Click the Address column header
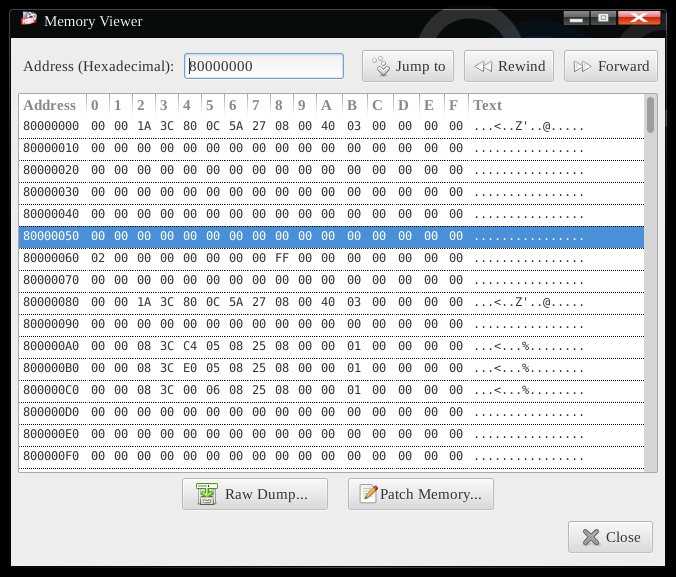This screenshot has width=676, height=577. pyautogui.click(x=50, y=105)
